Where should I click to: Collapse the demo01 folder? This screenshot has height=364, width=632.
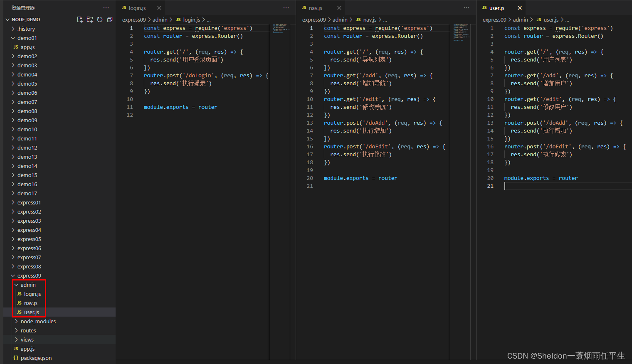tap(59, 38)
